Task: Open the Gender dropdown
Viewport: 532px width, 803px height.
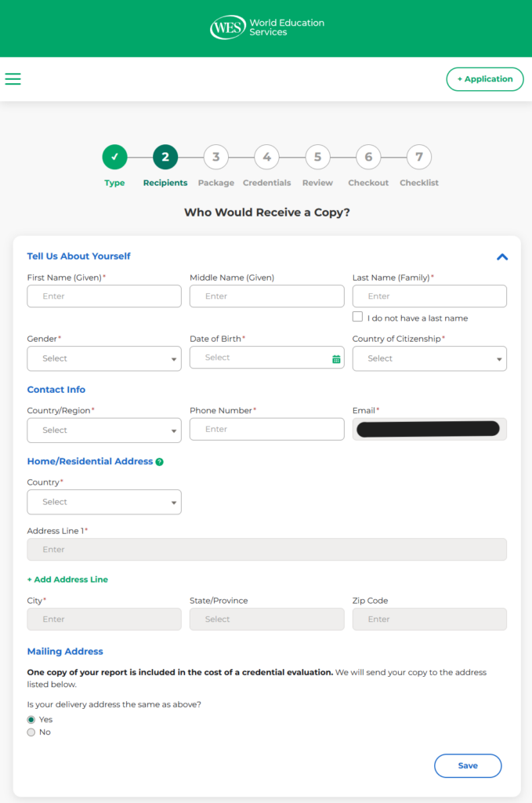Action: pos(104,358)
